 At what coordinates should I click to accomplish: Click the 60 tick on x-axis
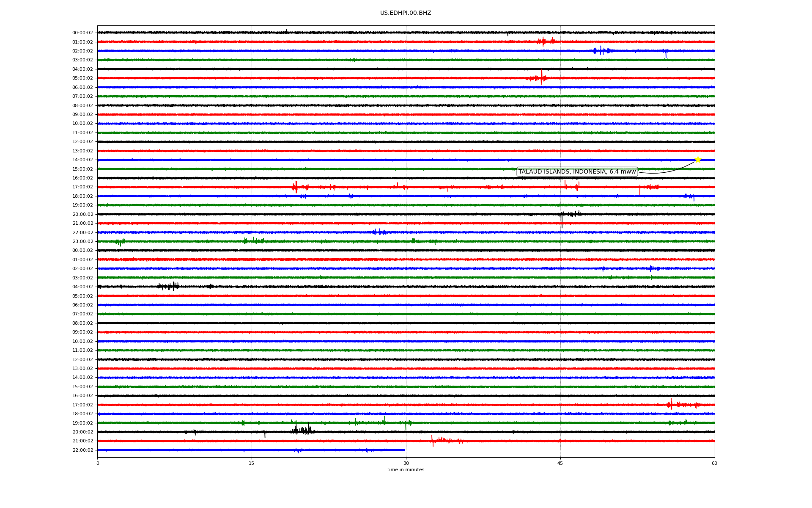click(x=714, y=463)
